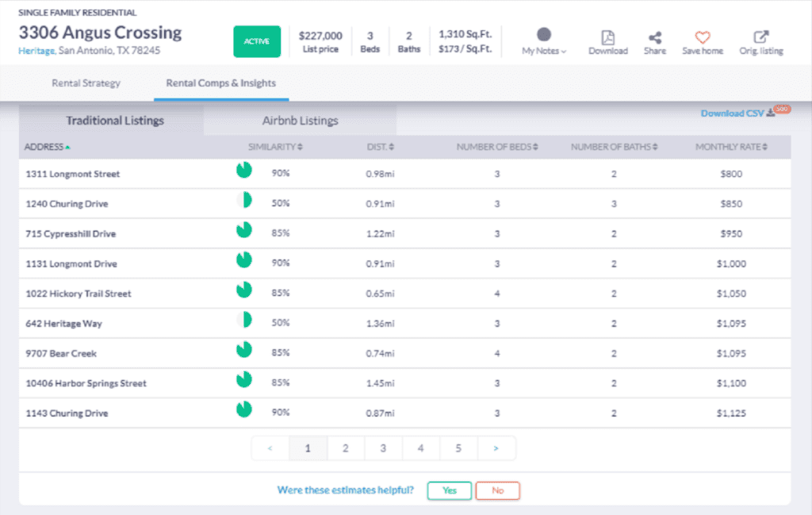Reverse the Address column sort order
This screenshot has width=812, height=515.
point(44,146)
